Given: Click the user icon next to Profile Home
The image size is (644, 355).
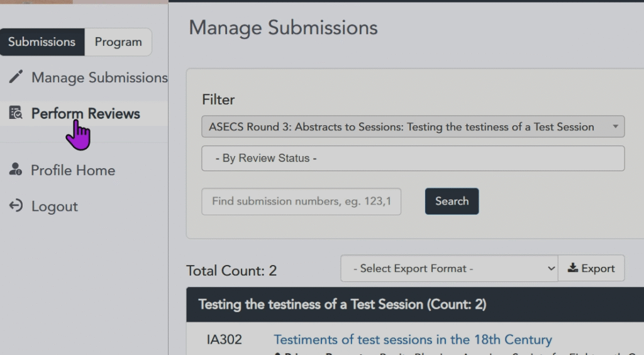Looking at the screenshot, I should point(16,170).
